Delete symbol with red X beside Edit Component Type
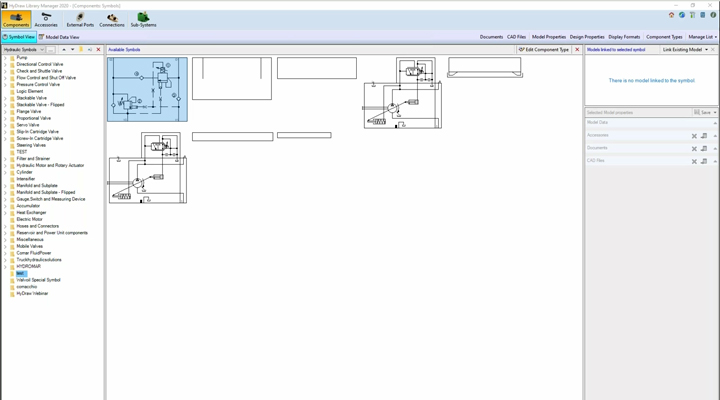Screen dimensions: 720x400 (577, 50)
